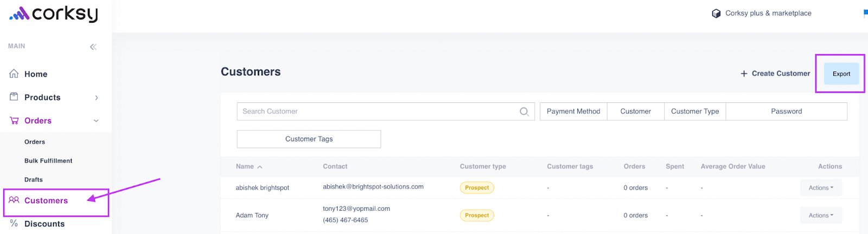This screenshot has height=234, width=868.
Task: Click the Corksy logo
Action: click(x=54, y=14)
